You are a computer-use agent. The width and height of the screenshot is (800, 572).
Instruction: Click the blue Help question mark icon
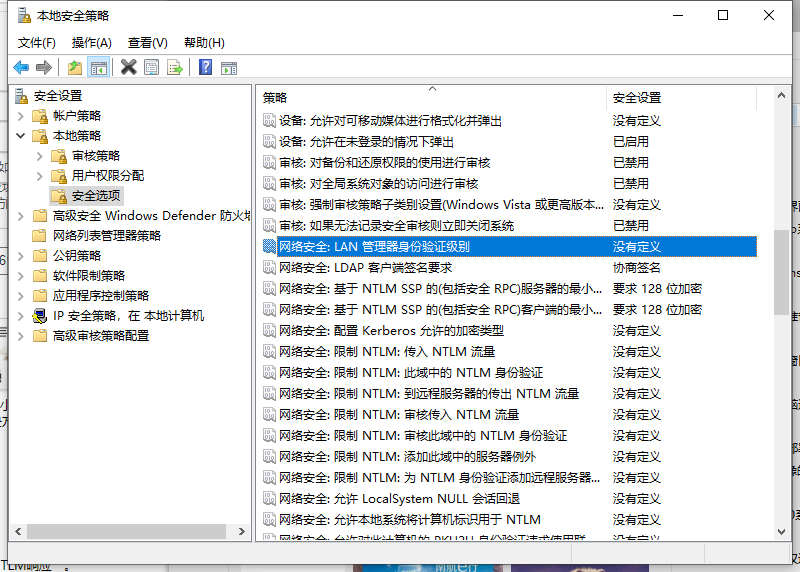point(205,67)
